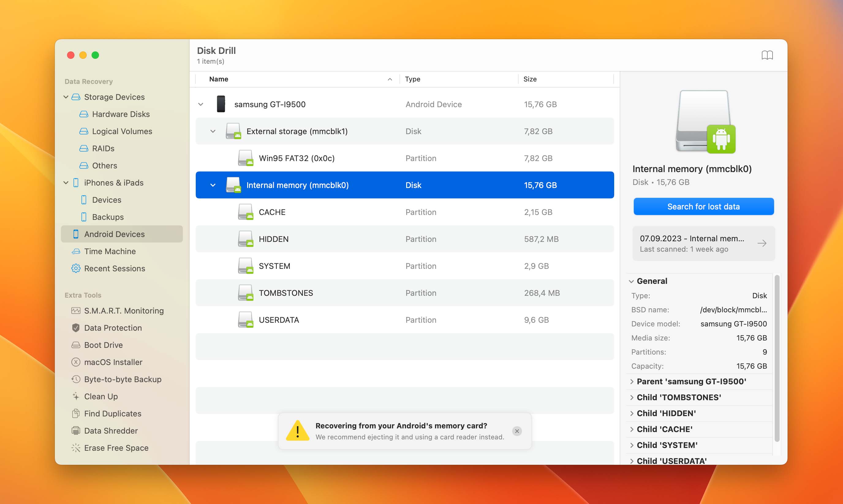Sort list by Name column

(219, 79)
